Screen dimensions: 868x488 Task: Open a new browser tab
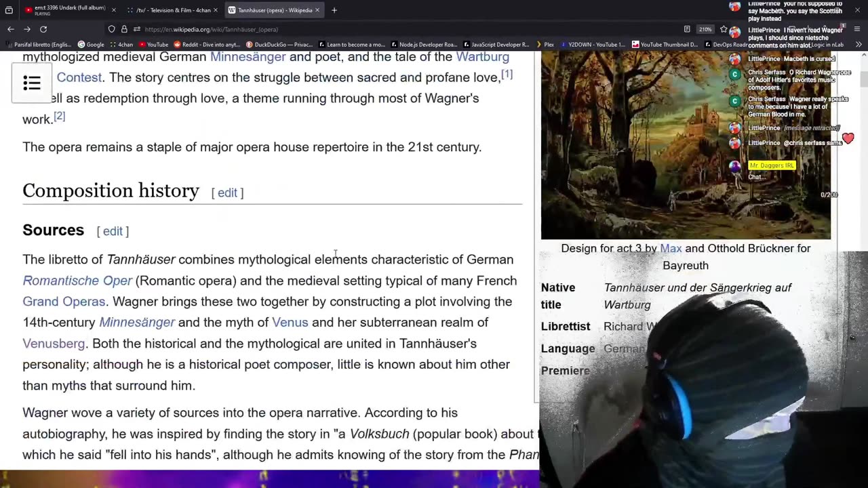coord(334,10)
